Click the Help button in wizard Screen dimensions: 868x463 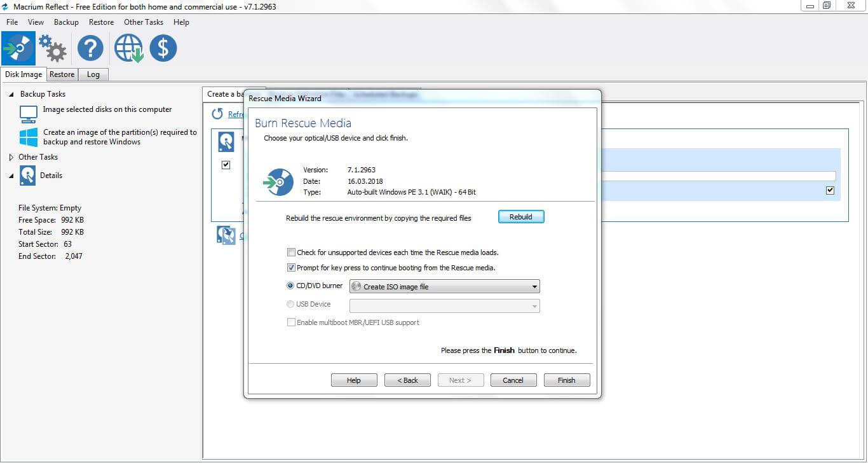point(354,380)
